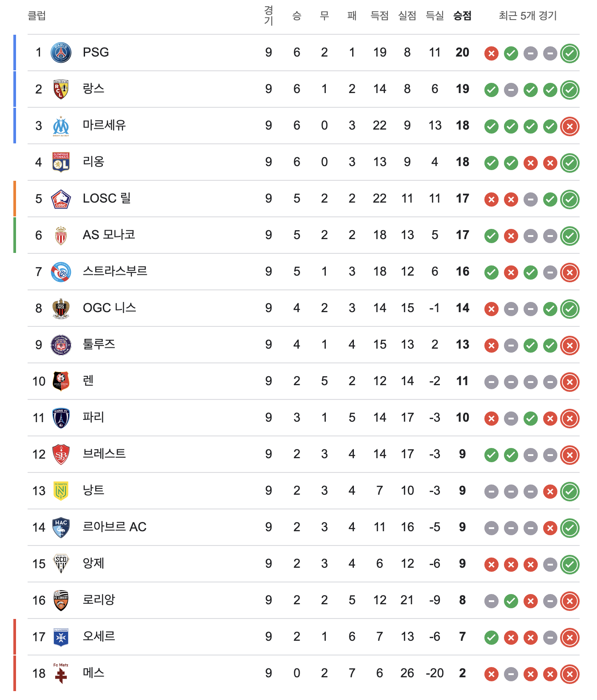This screenshot has width=597, height=700.
Task: Click the OGC Nice crest icon
Action: [x=61, y=309]
